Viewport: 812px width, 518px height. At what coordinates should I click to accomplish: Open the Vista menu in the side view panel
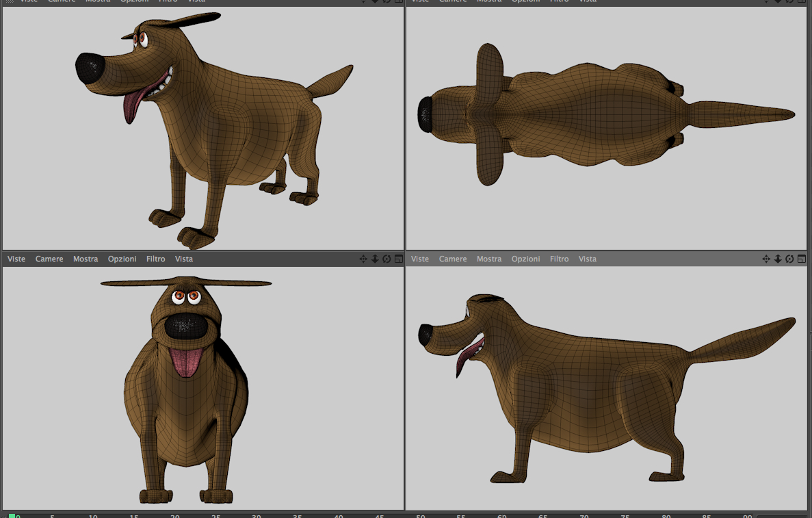coord(587,259)
